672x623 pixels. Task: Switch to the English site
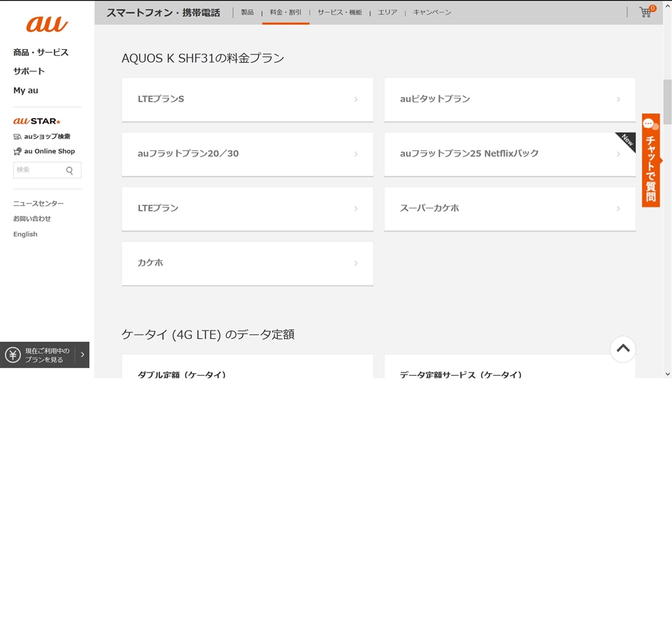[26, 234]
